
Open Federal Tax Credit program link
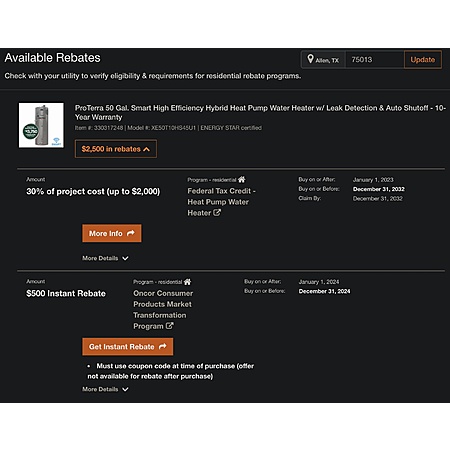point(221,202)
